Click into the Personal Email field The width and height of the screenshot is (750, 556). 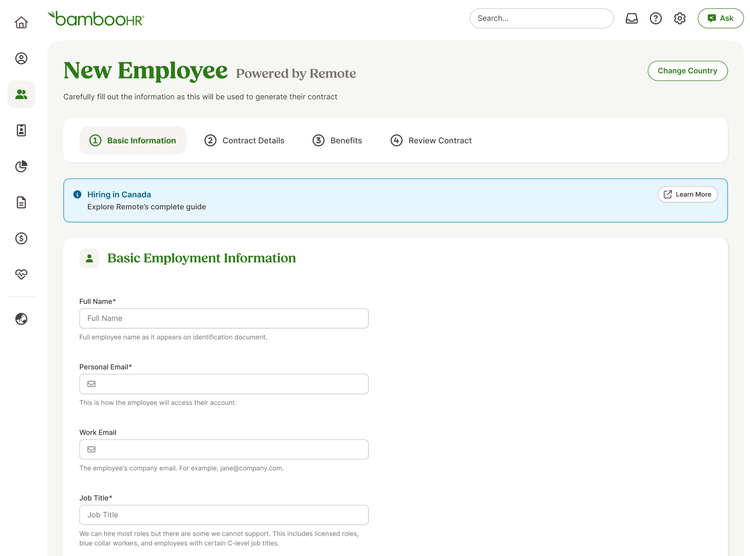pyautogui.click(x=224, y=384)
